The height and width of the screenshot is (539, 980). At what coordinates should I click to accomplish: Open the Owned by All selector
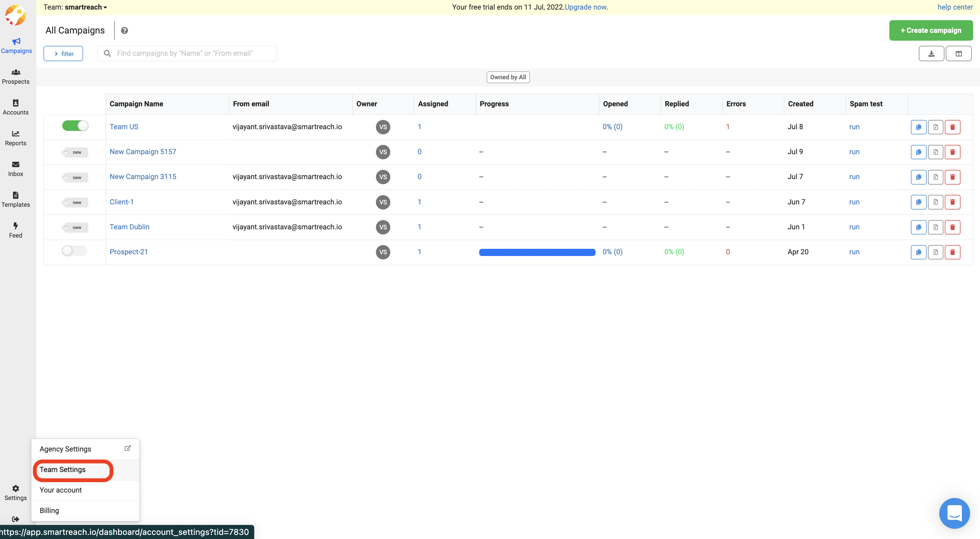click(508, 77)
